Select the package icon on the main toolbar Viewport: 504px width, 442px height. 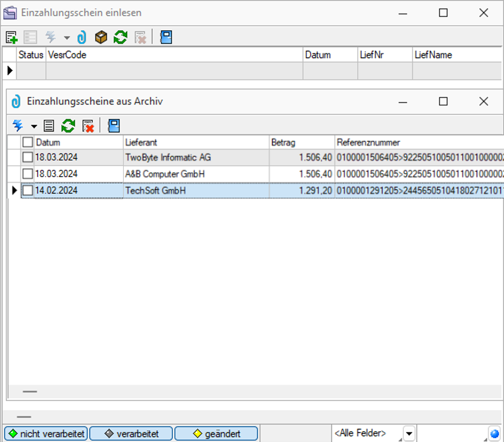(101, 37)
